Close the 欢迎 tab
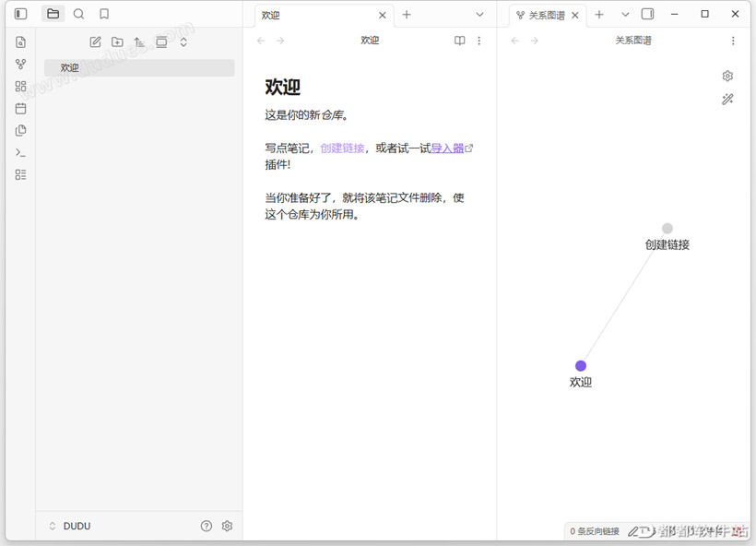 [383, 16]
